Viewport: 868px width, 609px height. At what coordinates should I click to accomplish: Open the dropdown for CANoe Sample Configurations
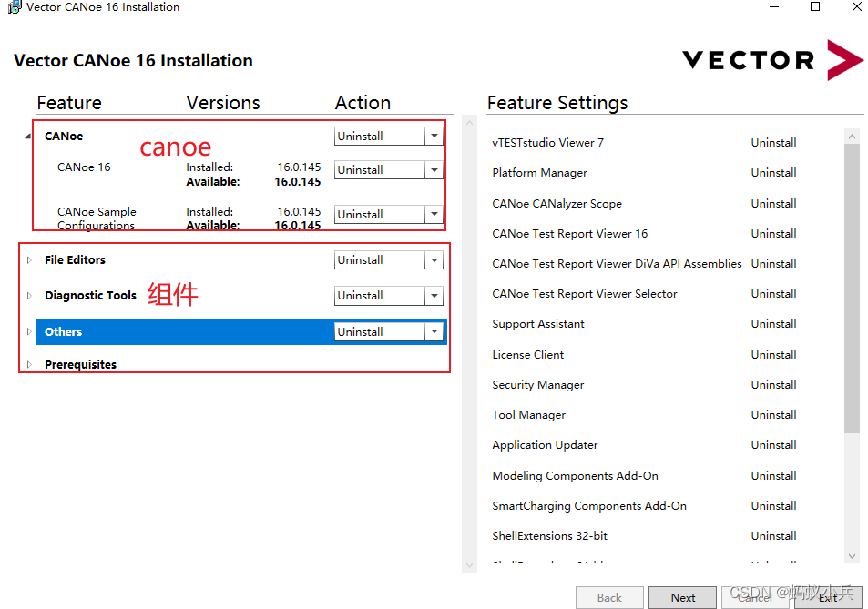435,214
